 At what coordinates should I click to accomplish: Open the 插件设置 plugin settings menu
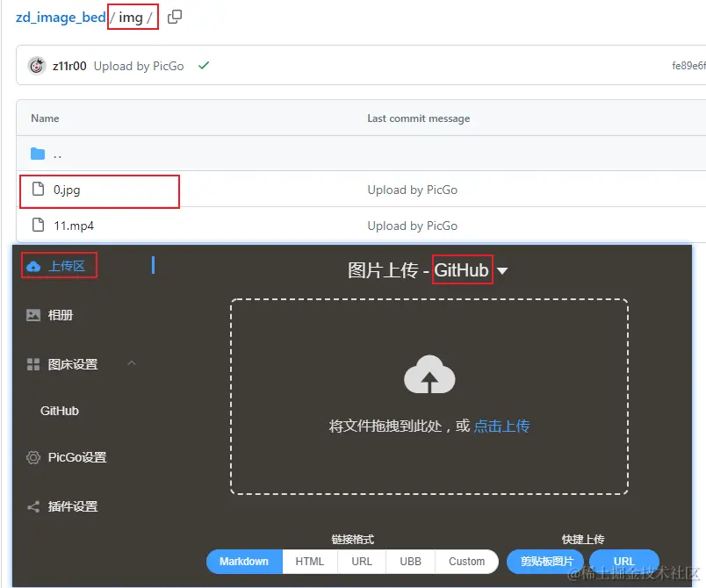click(73, 506)
